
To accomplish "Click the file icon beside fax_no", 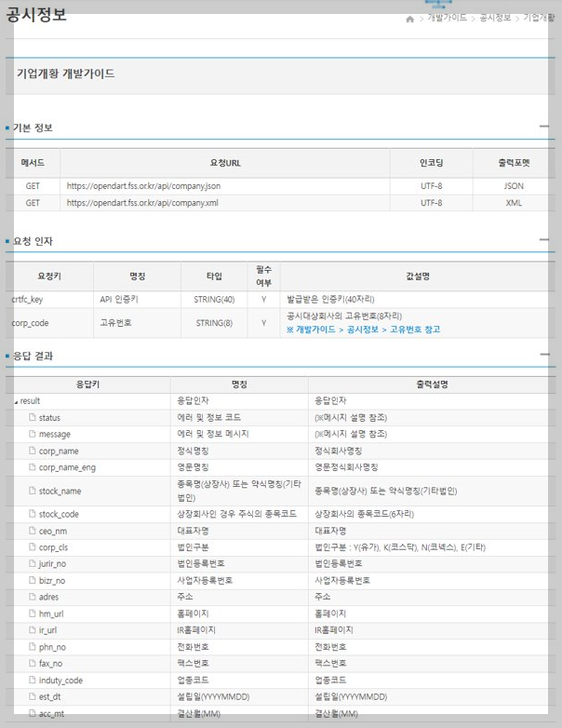I will (32, 663).
